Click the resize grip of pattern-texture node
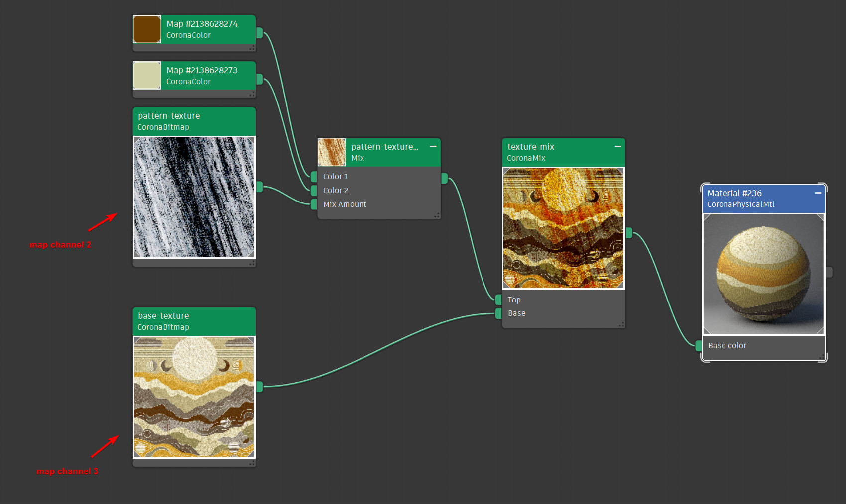Screen dimensions: 846x504 (252, 263)
